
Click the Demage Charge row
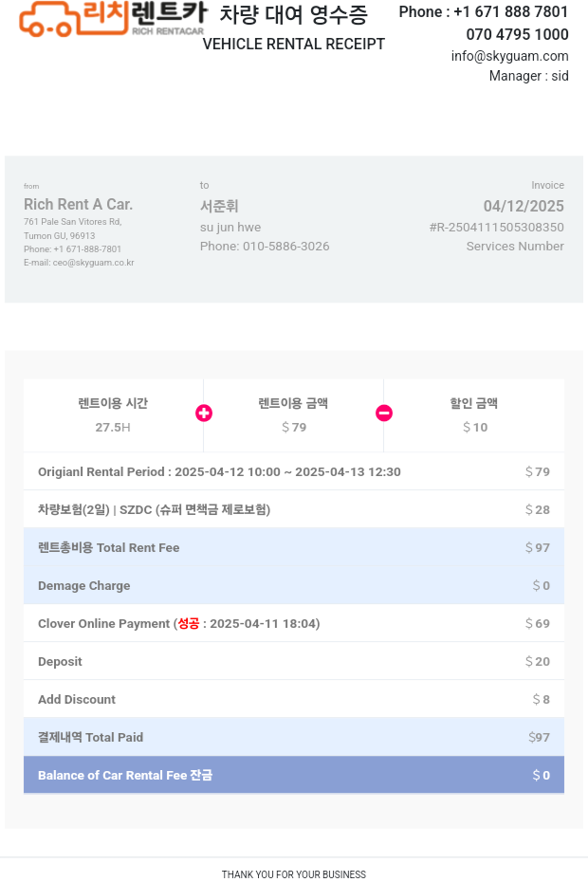294,585
